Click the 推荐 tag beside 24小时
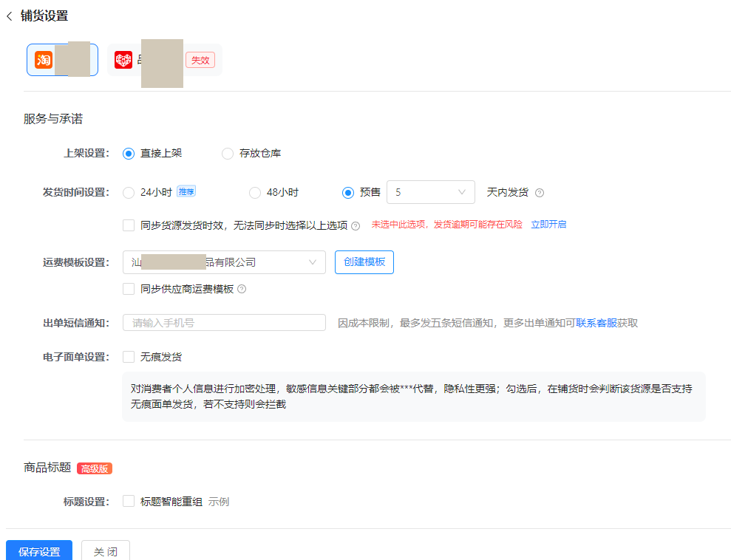The image size is (731, 560). point(186,191)
